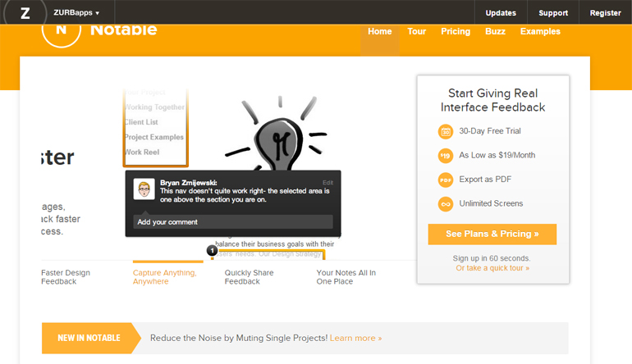Click 'Reduce the Noise by Muting Single Projects!' text
Image resolution: width=632 pixels, height=364 pixels.
click(x=239, y=339)
